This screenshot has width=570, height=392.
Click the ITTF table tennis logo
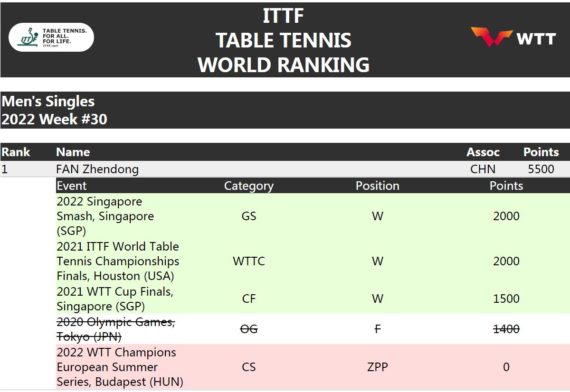(51, 37)
